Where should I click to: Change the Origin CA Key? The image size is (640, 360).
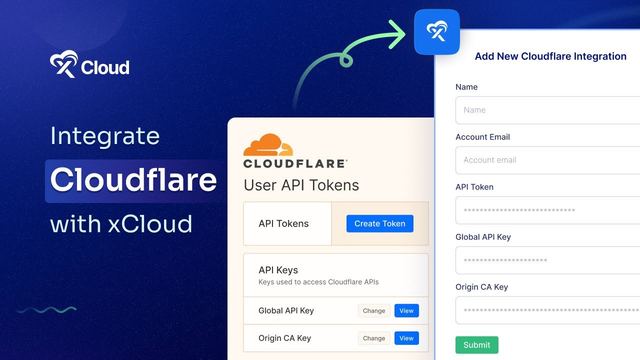(374, 338)
